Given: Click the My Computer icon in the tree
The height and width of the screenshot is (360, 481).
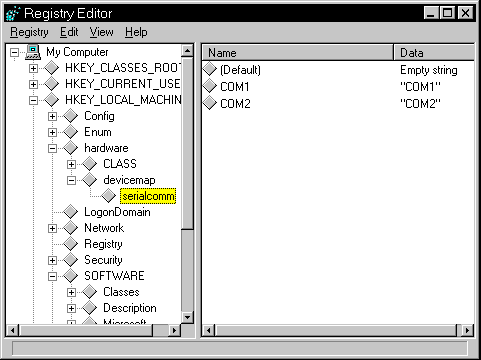Looking at the screenshot, I should [33, 52].
